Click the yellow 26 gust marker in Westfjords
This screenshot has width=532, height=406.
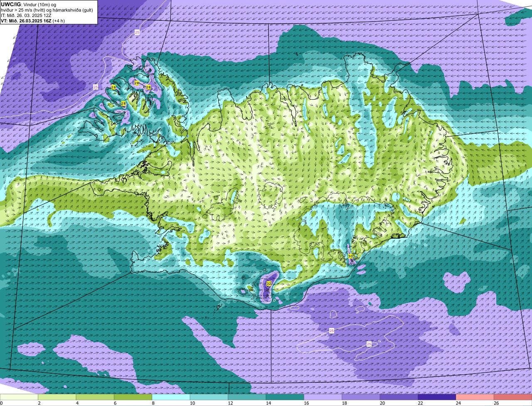113,87
